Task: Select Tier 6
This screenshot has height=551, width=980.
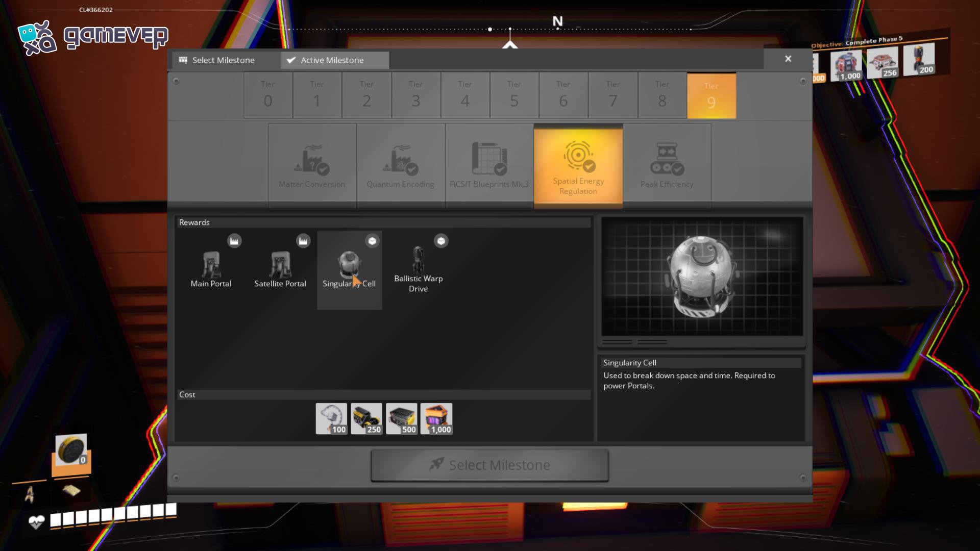Action: (x=563, y=95)
